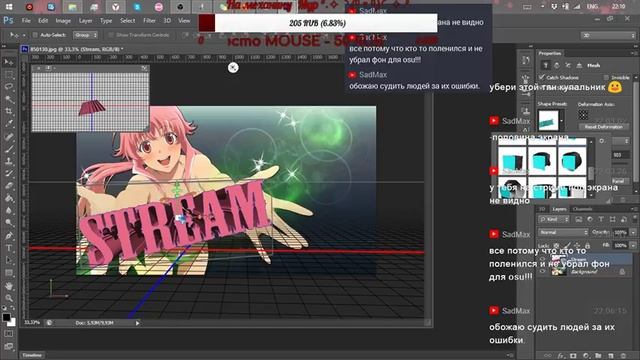Select the background layer row
The width and height of the screenshot is (640, 360).
pyautogui.click(x=585, y=271)
